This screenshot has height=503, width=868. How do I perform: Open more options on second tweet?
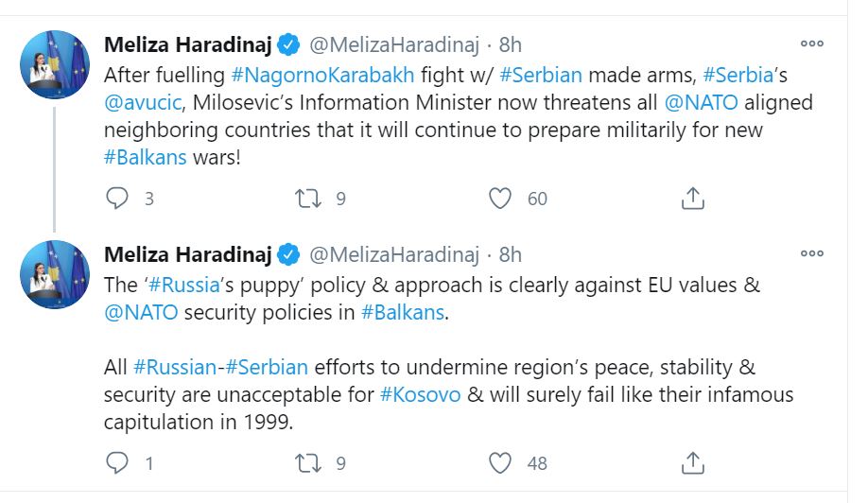[812, 253]
